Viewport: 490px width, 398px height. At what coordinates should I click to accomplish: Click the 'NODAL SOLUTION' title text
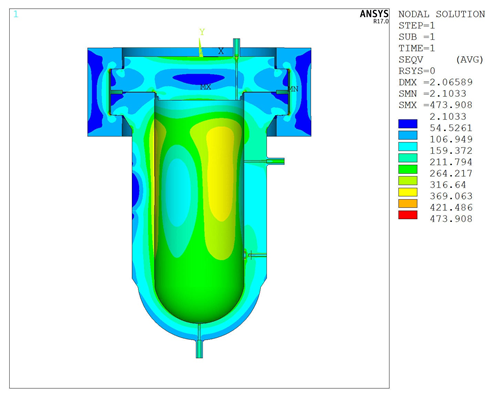442,14
